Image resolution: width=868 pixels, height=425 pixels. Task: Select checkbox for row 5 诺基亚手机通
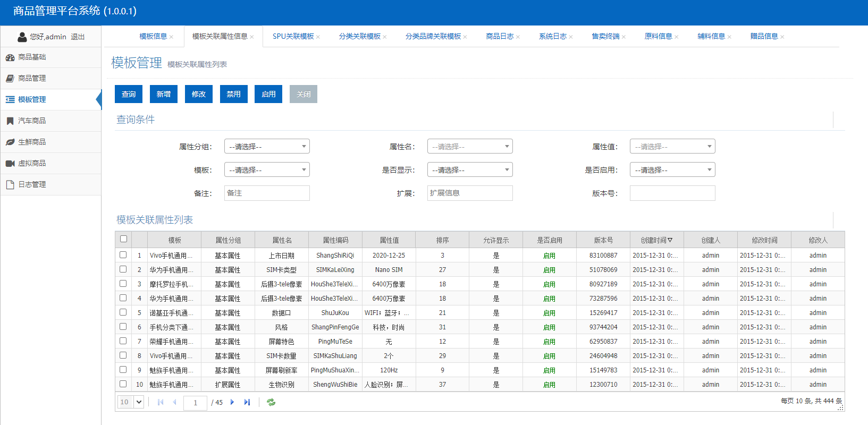(123, 312)
